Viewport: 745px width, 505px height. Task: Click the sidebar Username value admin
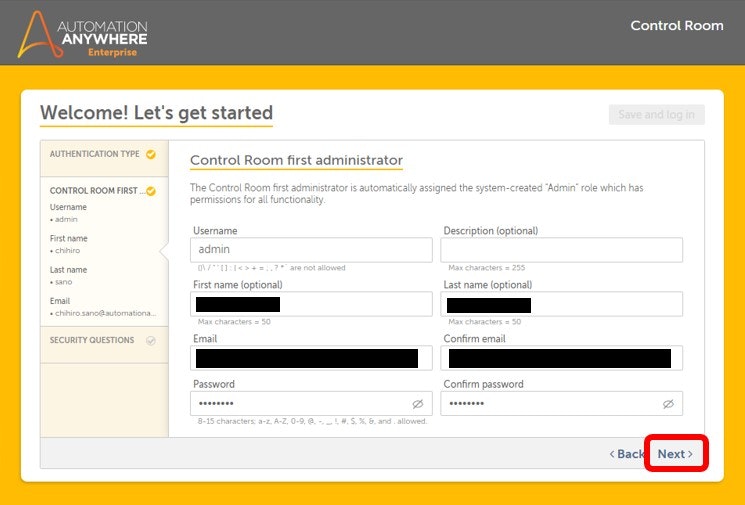coord(64,219)
